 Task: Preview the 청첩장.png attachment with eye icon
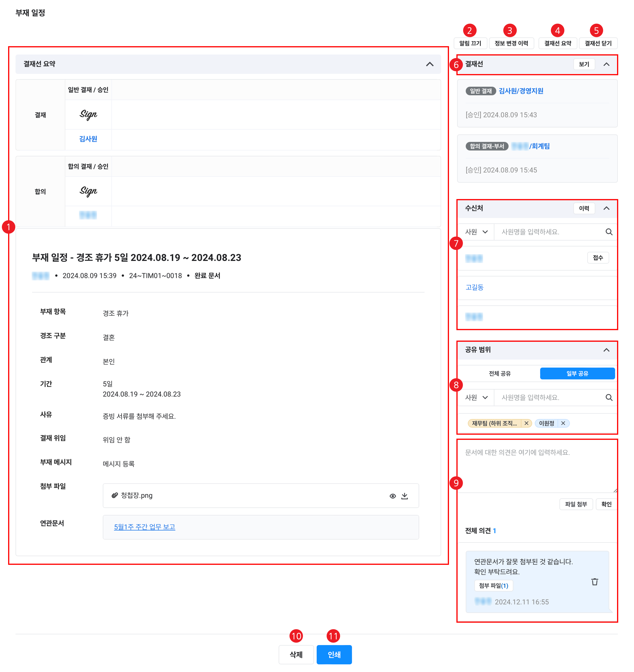click(392, 496)
